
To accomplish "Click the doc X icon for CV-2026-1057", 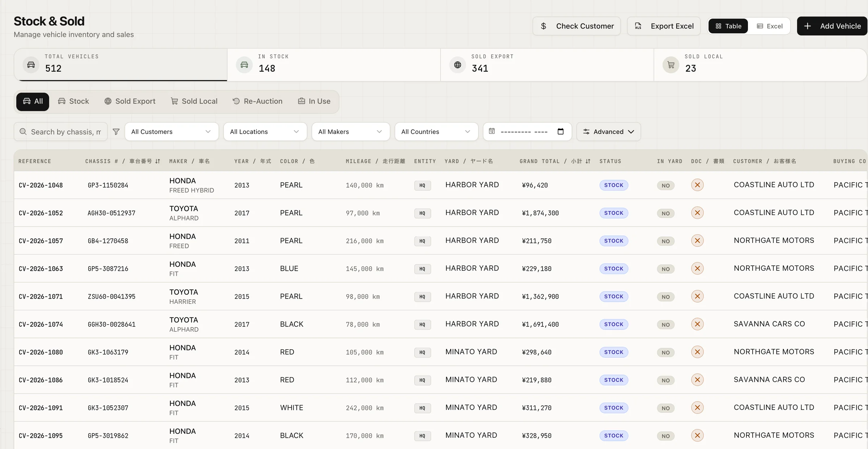I will coord(697,241).
